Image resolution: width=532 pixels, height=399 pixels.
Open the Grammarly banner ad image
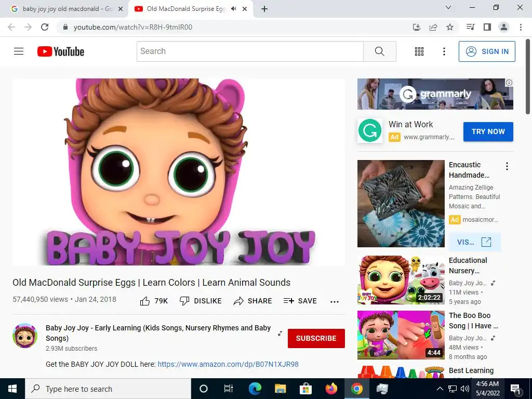(435, 94)
